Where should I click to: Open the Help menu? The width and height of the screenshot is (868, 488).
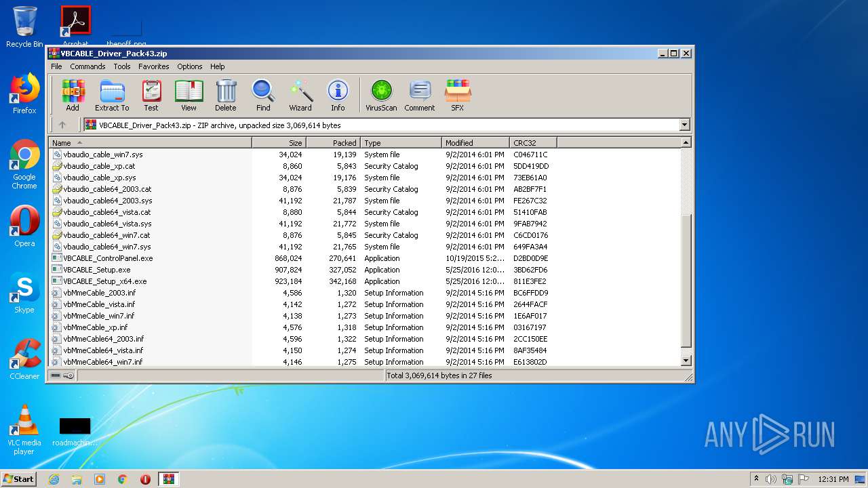tap(217, 66)
